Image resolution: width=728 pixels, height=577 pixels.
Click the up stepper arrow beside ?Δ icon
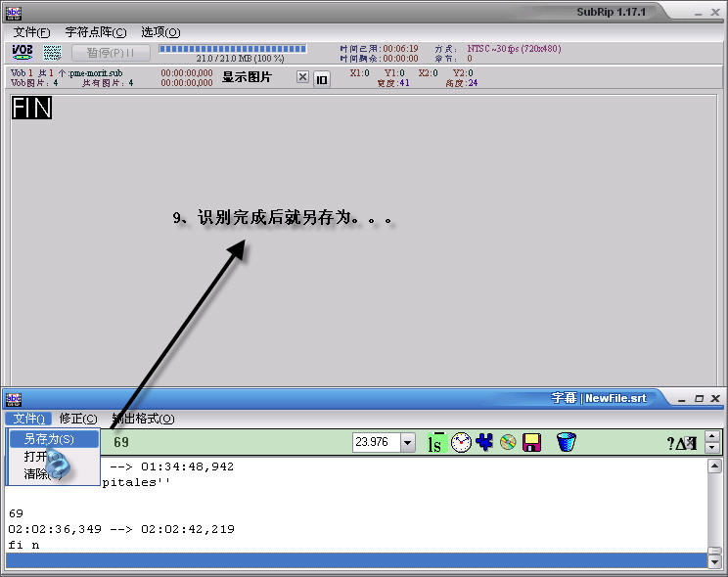coord(712,436)
